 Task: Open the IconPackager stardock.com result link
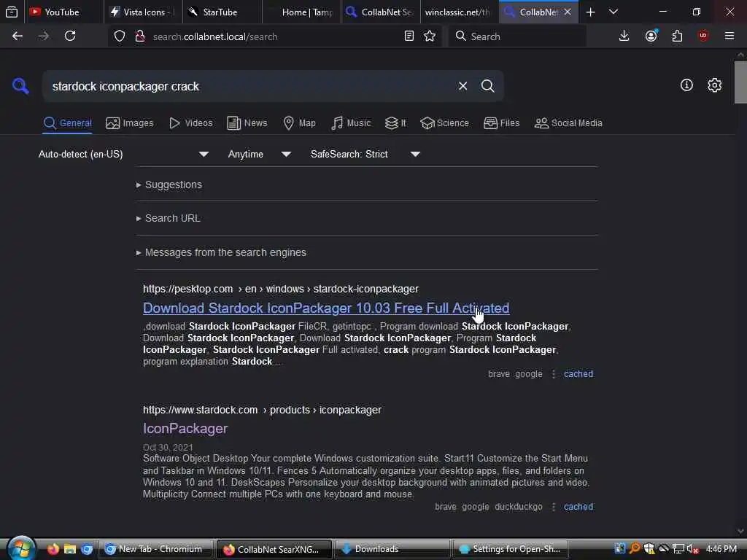click(x=185, y=429)
